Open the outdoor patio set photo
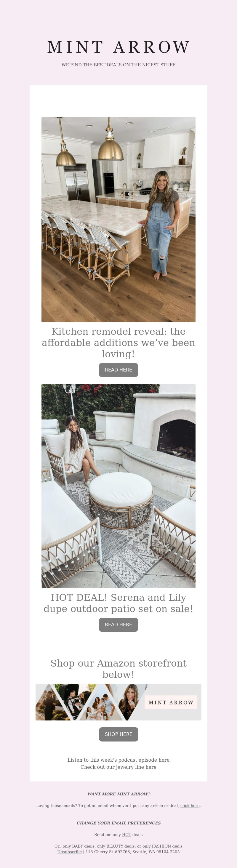Viewport: 237px width, 868px height. click(118, 486)
